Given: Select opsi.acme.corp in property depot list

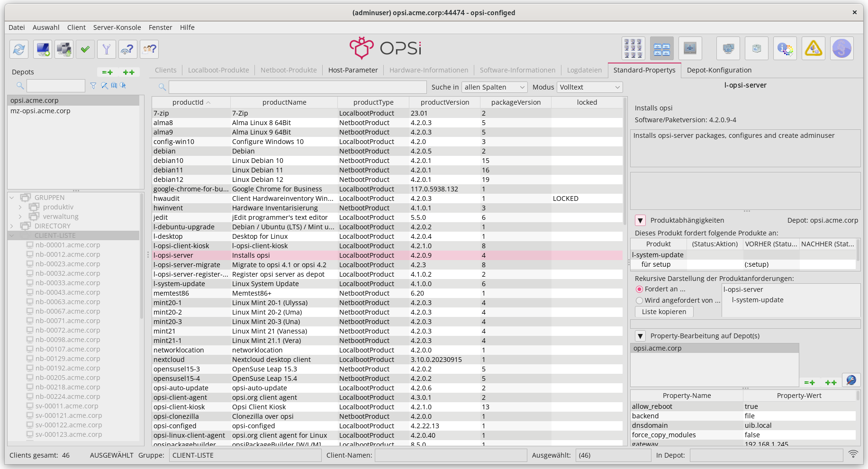Looking at the screenshot, I should coord(714,348).
